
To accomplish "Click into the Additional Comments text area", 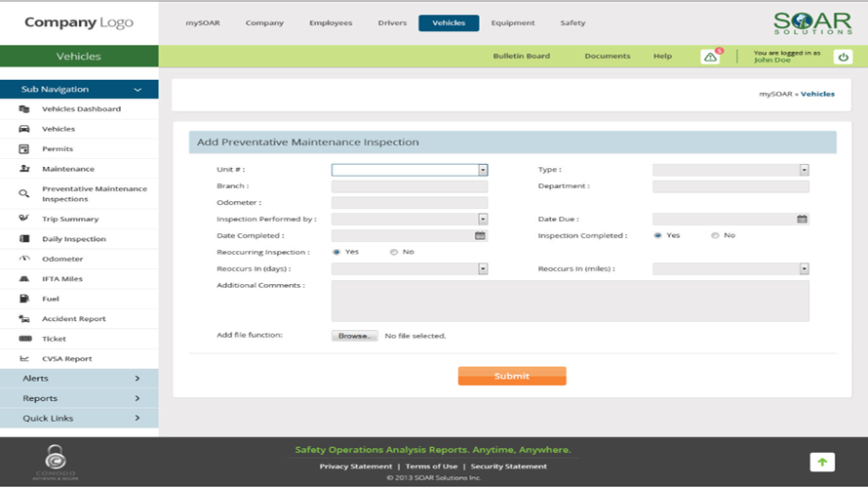I will pos(570,301).
